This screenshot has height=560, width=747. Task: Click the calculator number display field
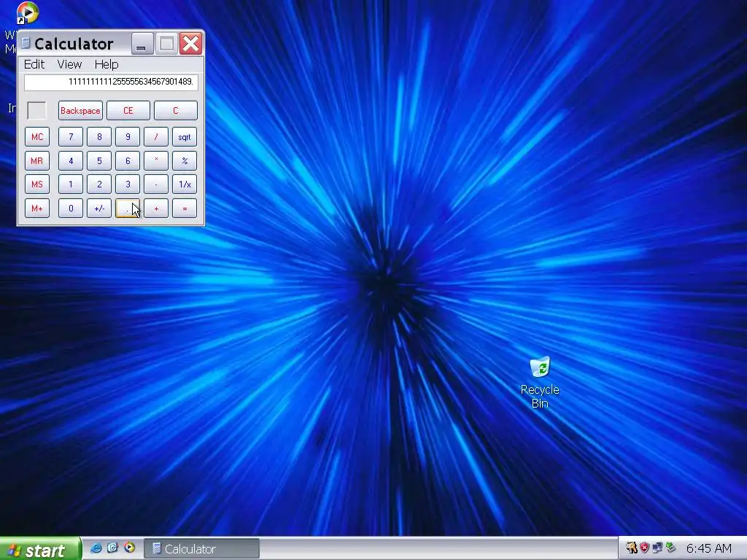[x=111, y=82]
